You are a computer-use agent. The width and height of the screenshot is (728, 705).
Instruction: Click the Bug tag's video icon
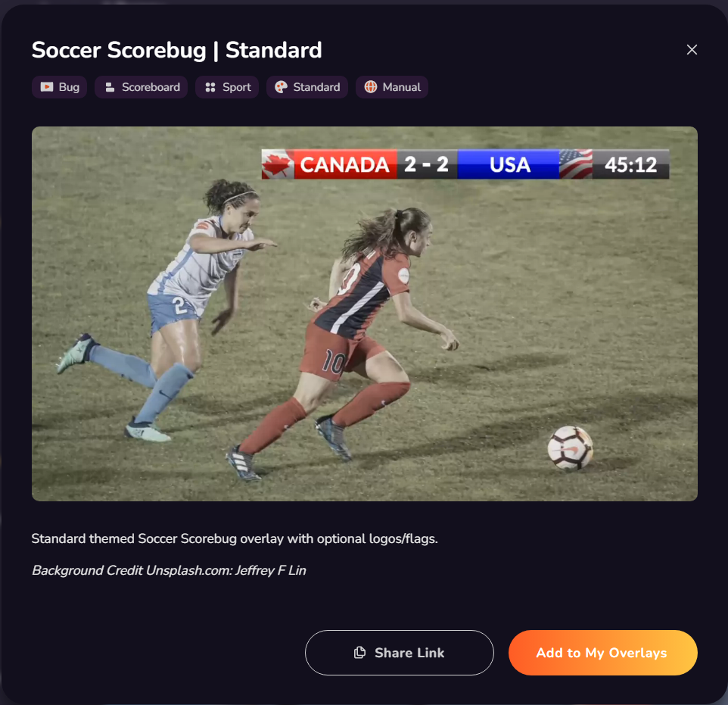tap(46, 87)
